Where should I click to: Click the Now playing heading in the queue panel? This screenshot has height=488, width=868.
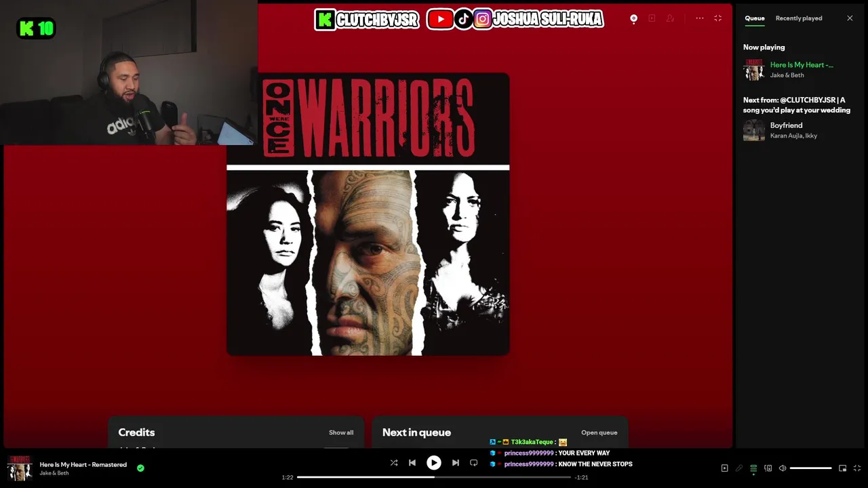[x=764, y=47]
